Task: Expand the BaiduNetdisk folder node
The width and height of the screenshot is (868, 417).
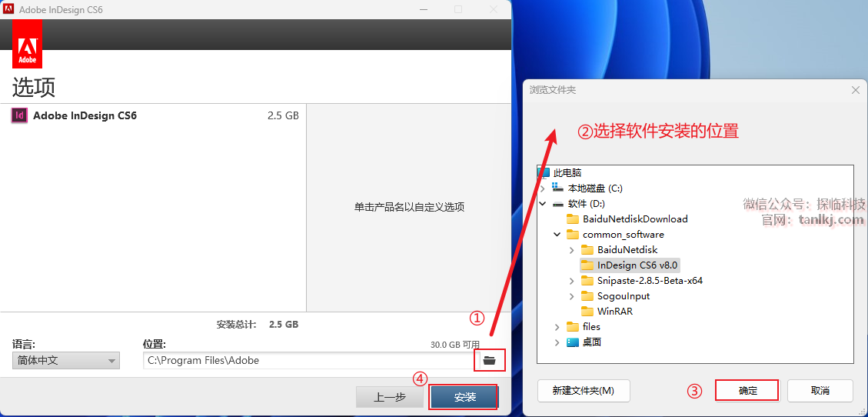Action: tap(572, 250)
